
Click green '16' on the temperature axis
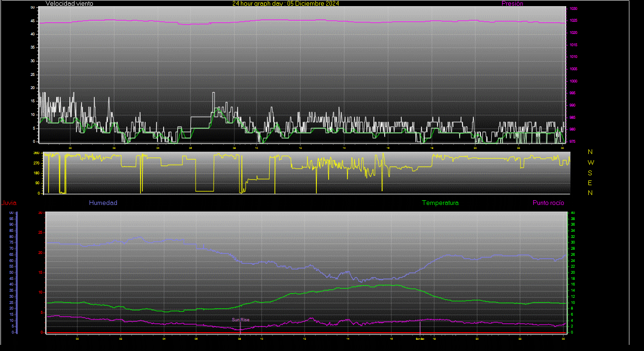tap(573, 285)
